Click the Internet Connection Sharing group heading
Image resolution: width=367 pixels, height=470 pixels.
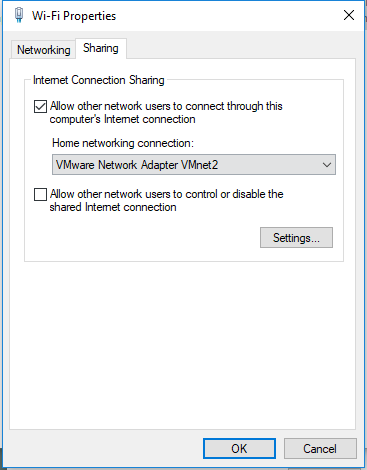(x=99, y=80)
